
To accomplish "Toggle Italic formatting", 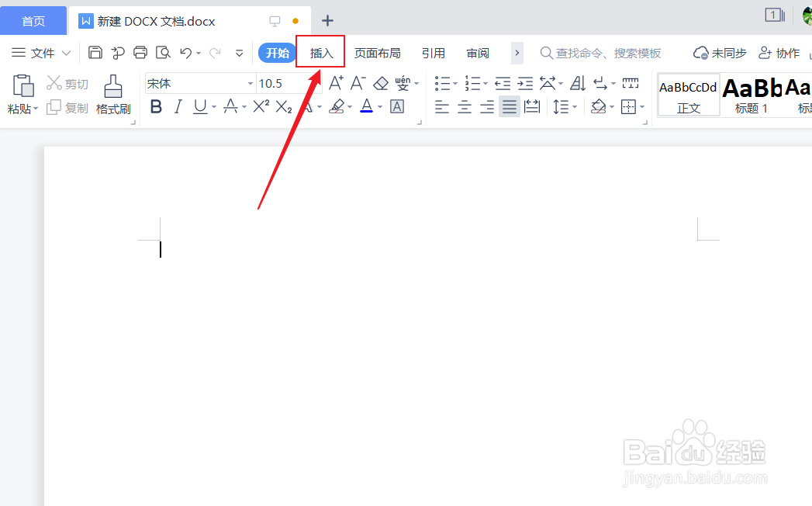I will coord(178,107).
